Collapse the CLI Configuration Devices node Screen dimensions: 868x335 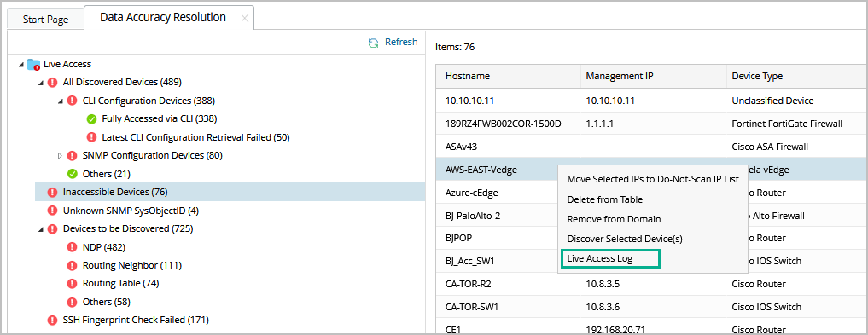pos(61,101)
